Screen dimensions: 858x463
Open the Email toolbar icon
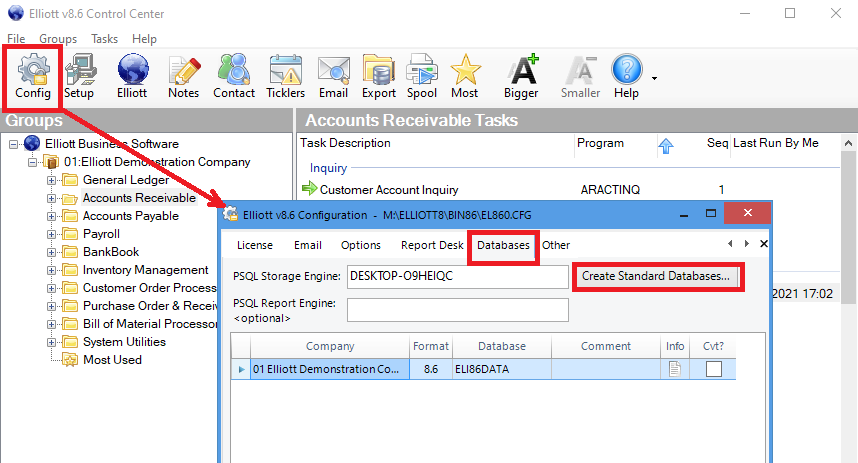point(333,77)
